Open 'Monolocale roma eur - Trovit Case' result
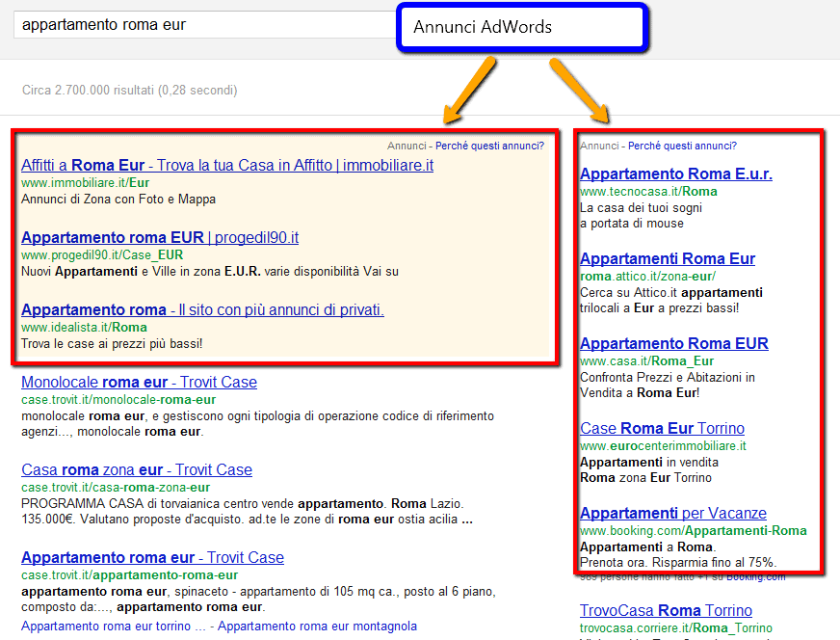 [x=139, y=382]
